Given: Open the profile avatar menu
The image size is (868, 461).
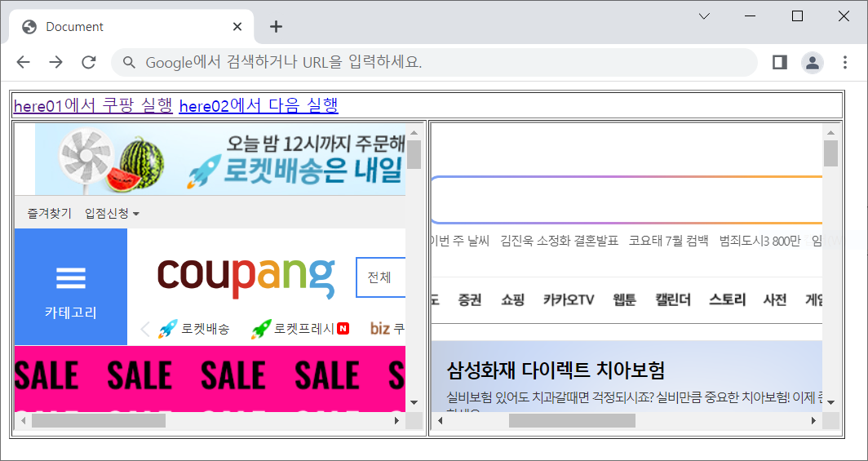Looking at the screenshot, I should point(812,62).
